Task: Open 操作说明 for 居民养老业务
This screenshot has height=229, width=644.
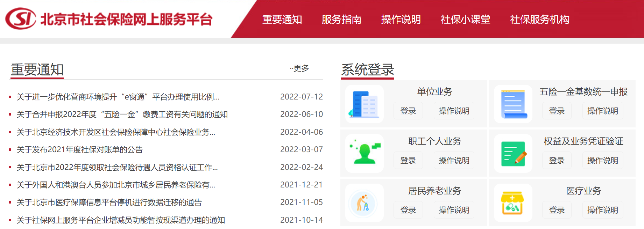Action: click(454, 210)
